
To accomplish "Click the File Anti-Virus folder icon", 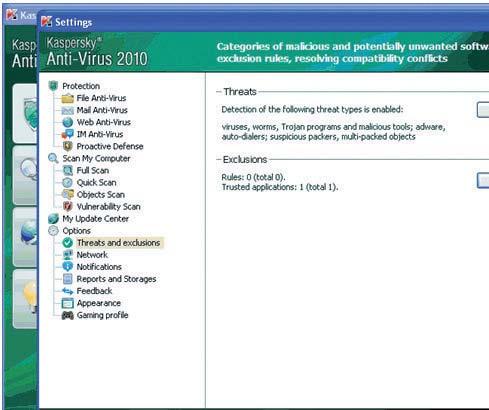I will tap(67, 98).
